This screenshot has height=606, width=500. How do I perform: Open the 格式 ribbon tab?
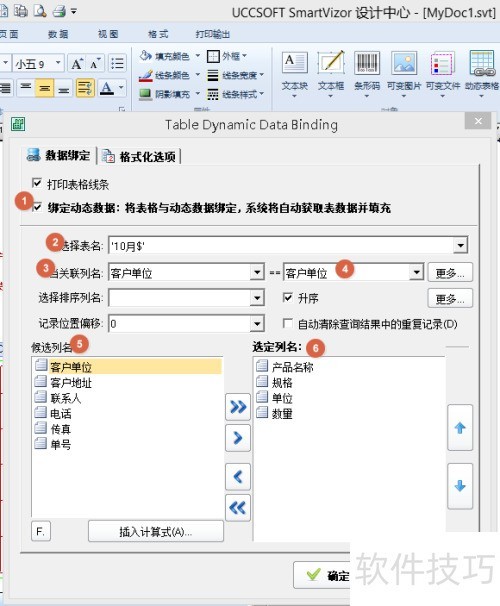(158, 34)
